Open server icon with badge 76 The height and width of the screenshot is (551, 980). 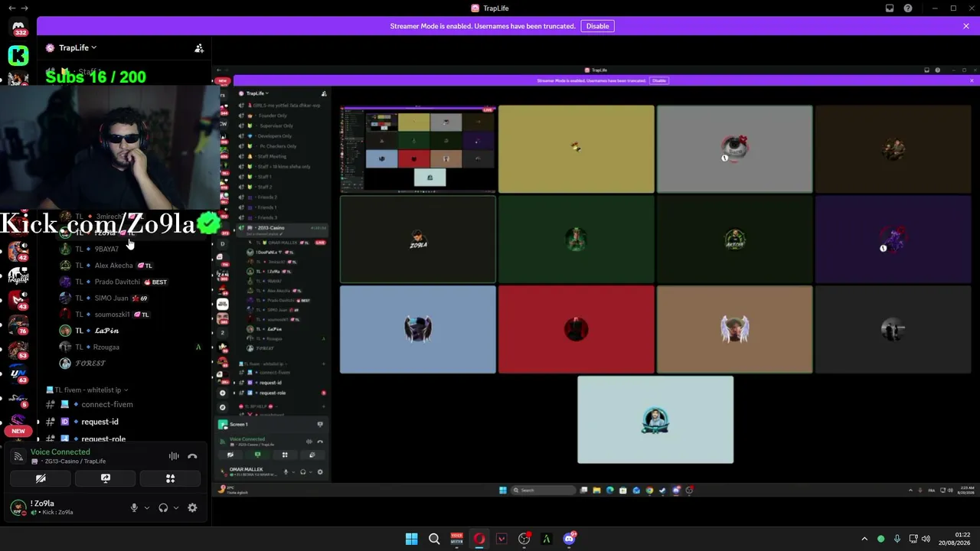coord(18,324)
